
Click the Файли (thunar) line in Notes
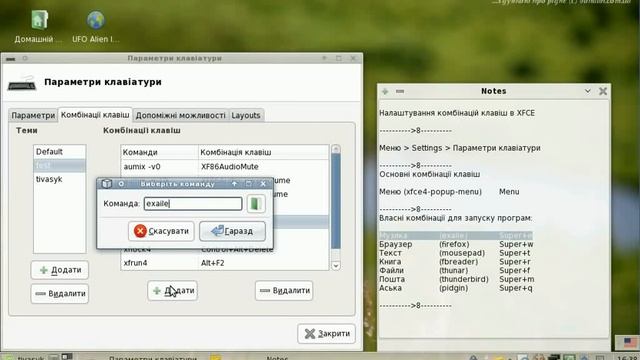(x=456, y=270)
